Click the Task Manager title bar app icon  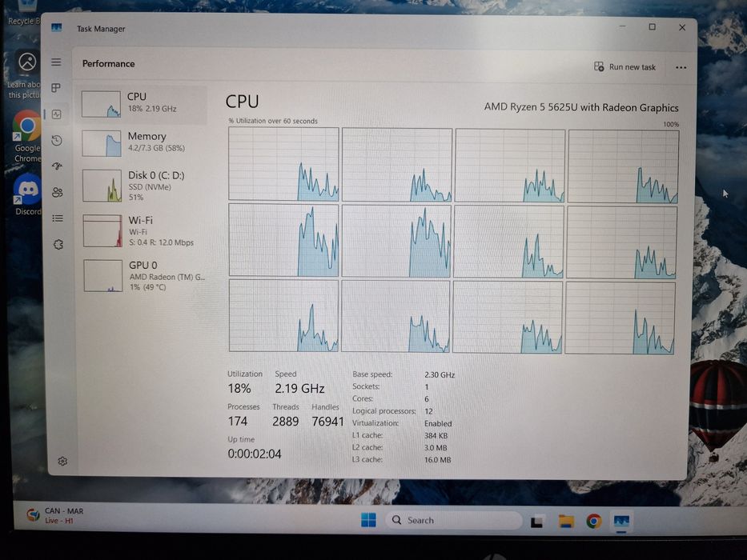click(x=57, y=28)
